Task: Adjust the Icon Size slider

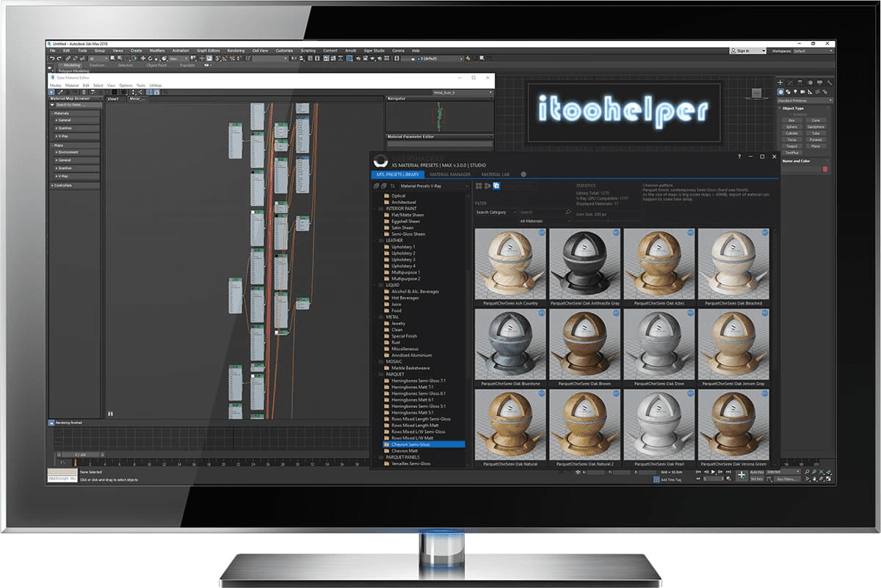Action: pyautogui.click(x=607, y=220)
